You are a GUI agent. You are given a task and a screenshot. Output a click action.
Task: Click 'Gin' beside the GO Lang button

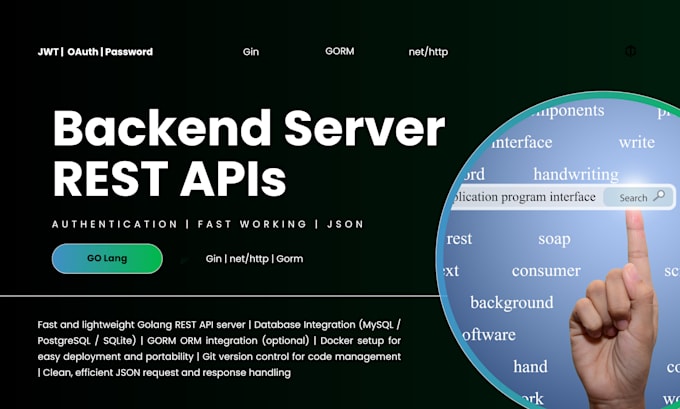213,258
